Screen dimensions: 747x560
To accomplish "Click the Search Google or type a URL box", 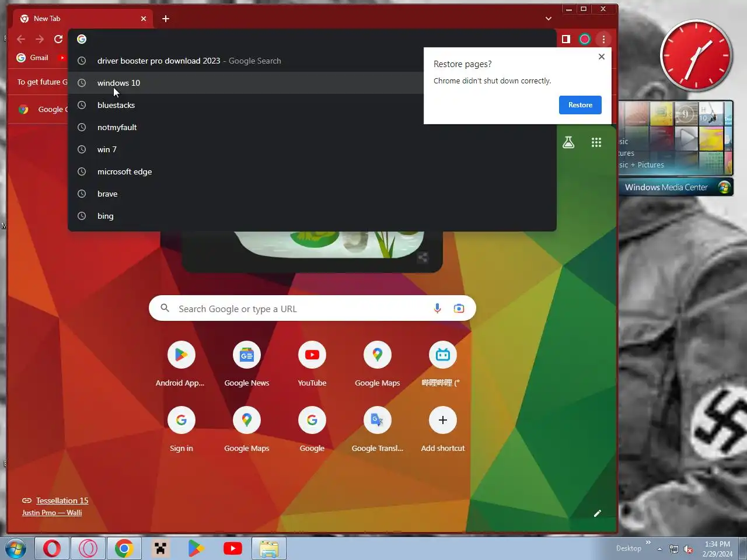I will pyautogui.click(x=312, y=309).
